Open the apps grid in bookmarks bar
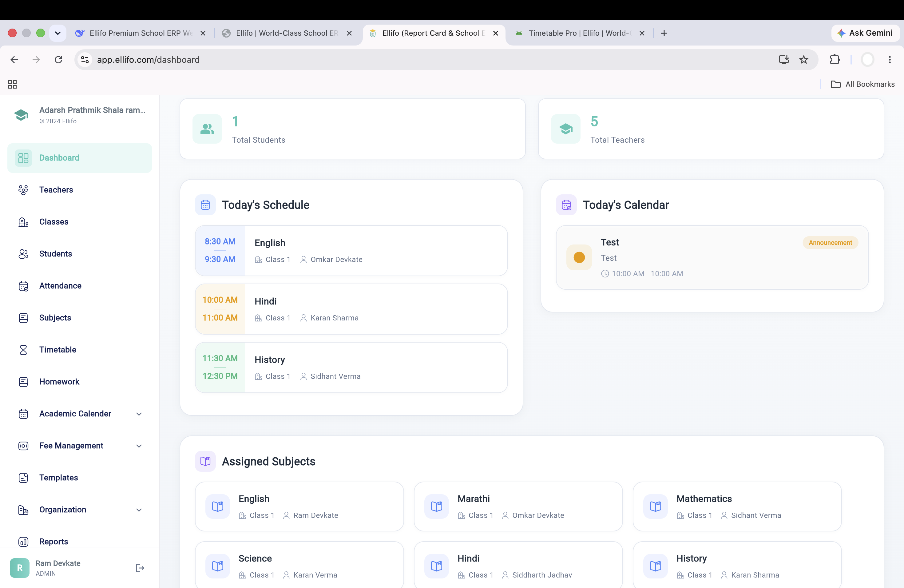Viewport: 904px width, 588px height. click(12, 84)
